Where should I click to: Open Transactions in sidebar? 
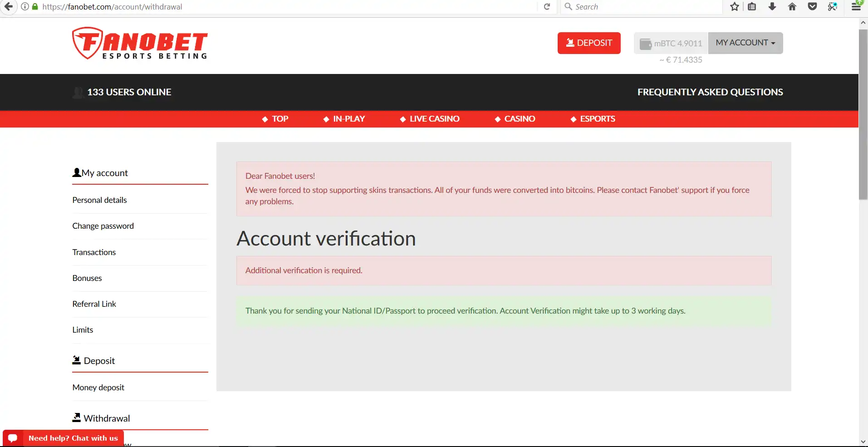(x=94, y=252)
